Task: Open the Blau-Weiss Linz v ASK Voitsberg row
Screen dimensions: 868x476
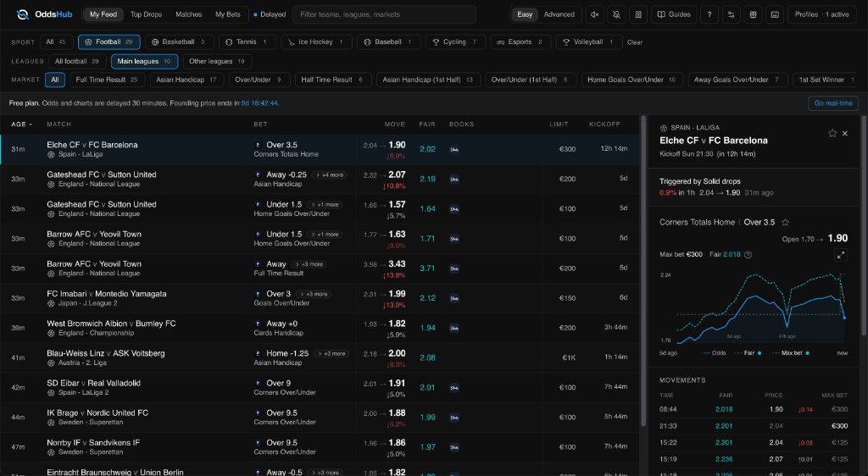Action: pyautogui.click(x=320, y=357)
